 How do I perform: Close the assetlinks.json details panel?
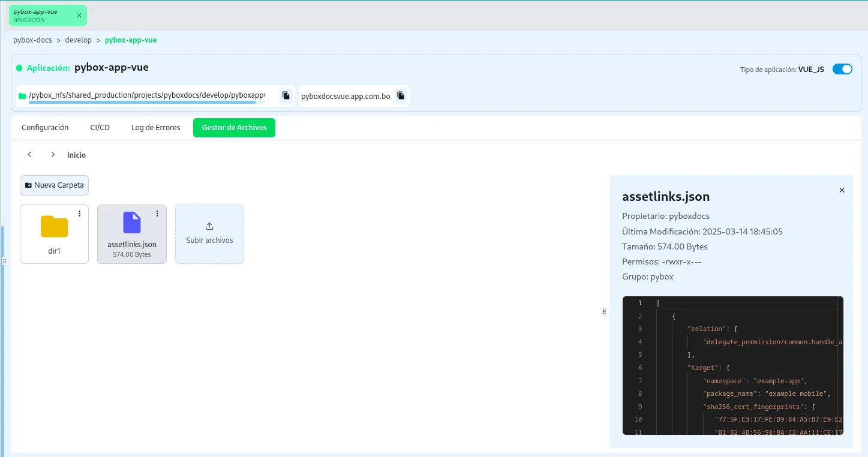pyautogui.click(x=842, y=190)
